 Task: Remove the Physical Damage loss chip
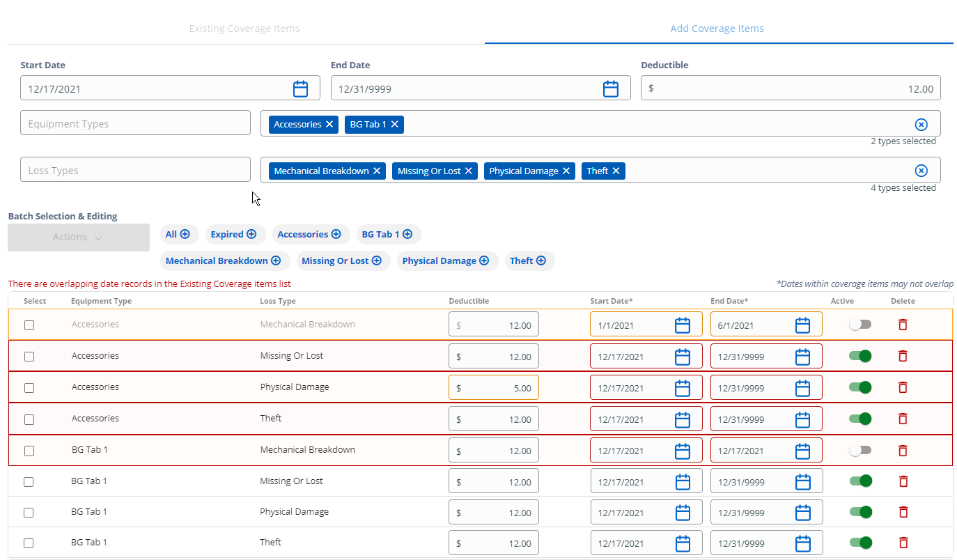coord(566,171)
